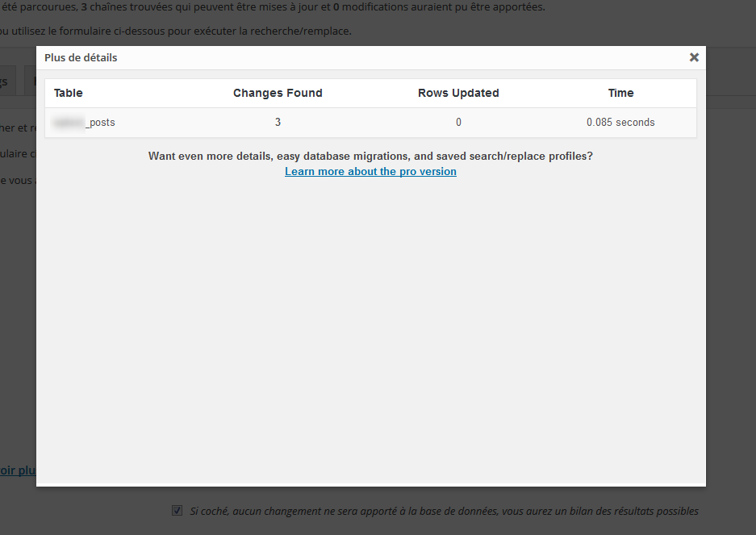Viewport: 756px width, 535px height.
Task: Close the Plus de détails dialog
Action: (x=694, y=57)
